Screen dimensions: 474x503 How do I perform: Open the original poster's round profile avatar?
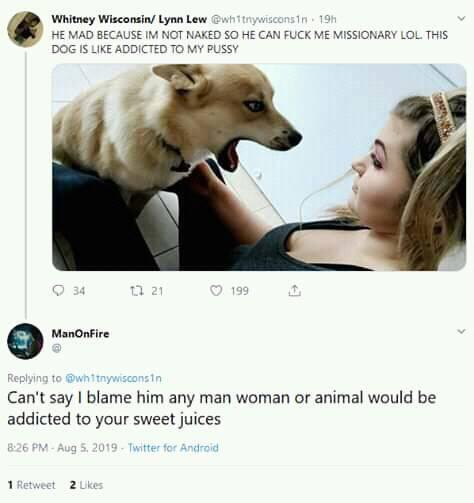coord(25,29)
